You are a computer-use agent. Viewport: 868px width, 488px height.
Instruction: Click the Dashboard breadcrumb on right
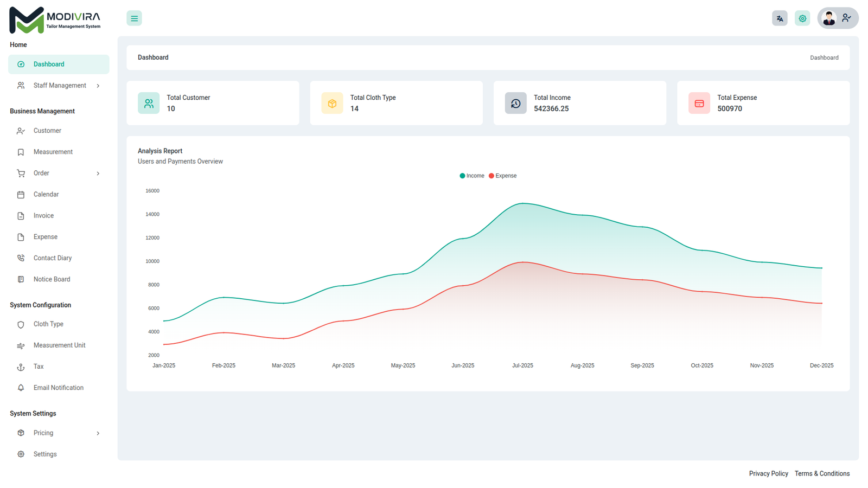[x=824, y=57]
